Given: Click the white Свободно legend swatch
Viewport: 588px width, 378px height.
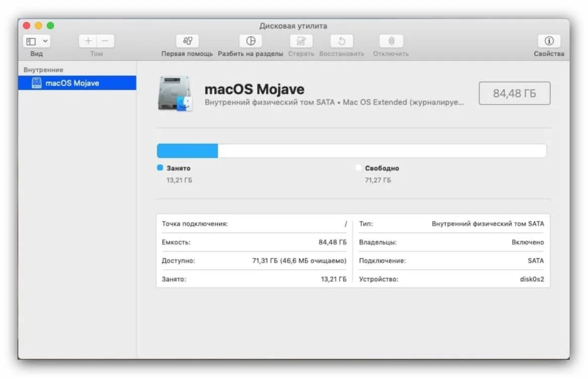Looking at the screenshot, I should (359, 168).
